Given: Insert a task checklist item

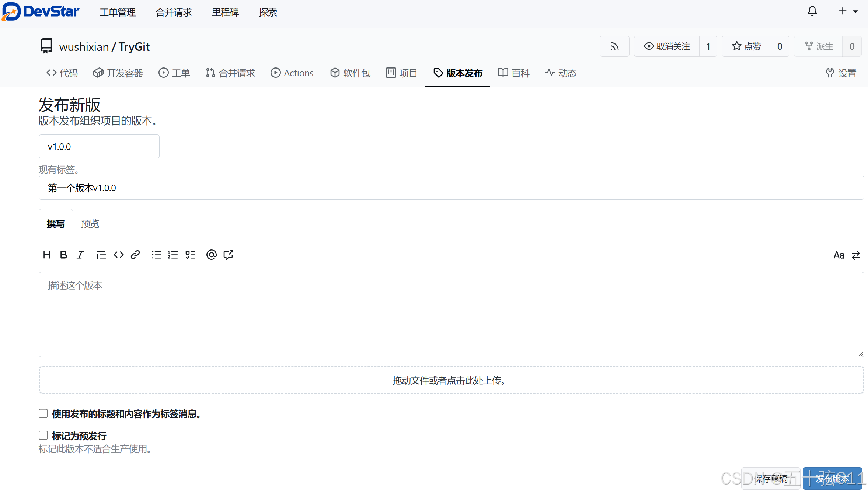Looking at the screenshot, I should pyautogui.click(x=190, y=255).
